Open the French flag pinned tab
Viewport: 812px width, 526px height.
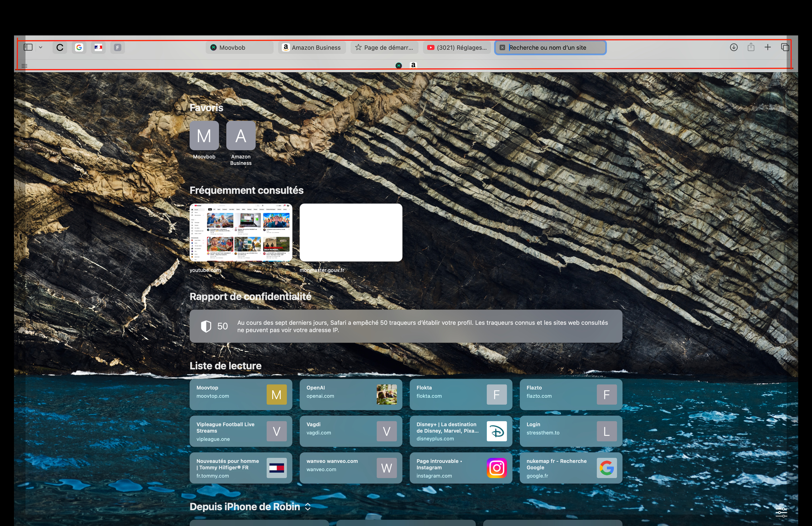coord(98,48)
